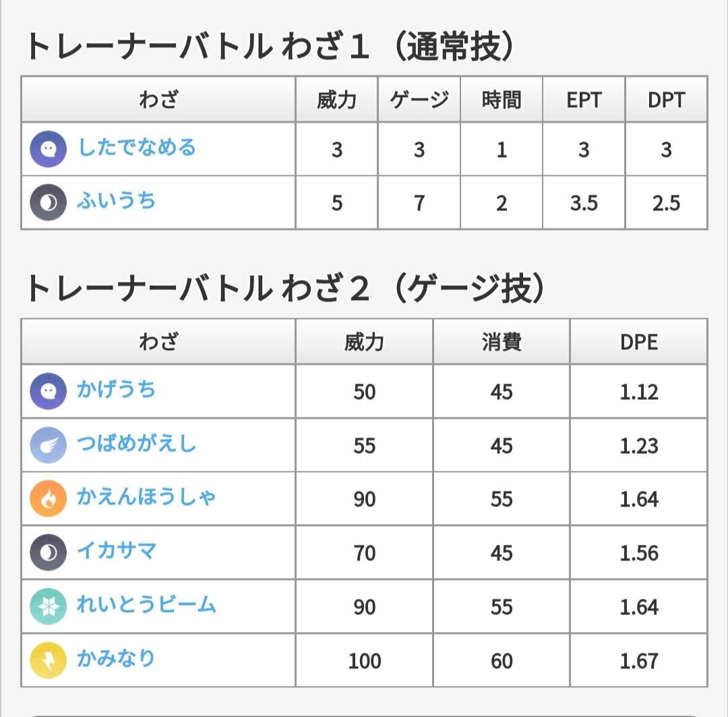Open the かげうち move link

tap(116, 389)
